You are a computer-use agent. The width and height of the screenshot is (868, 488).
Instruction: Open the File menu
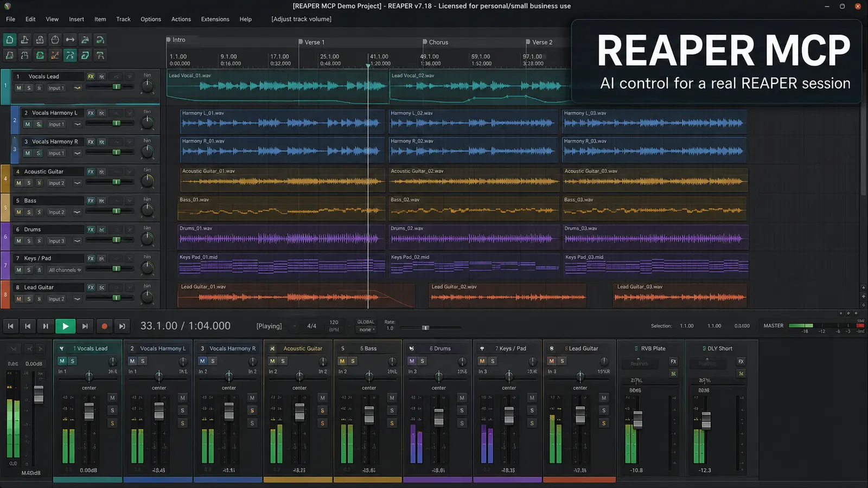tap(10, 19)
